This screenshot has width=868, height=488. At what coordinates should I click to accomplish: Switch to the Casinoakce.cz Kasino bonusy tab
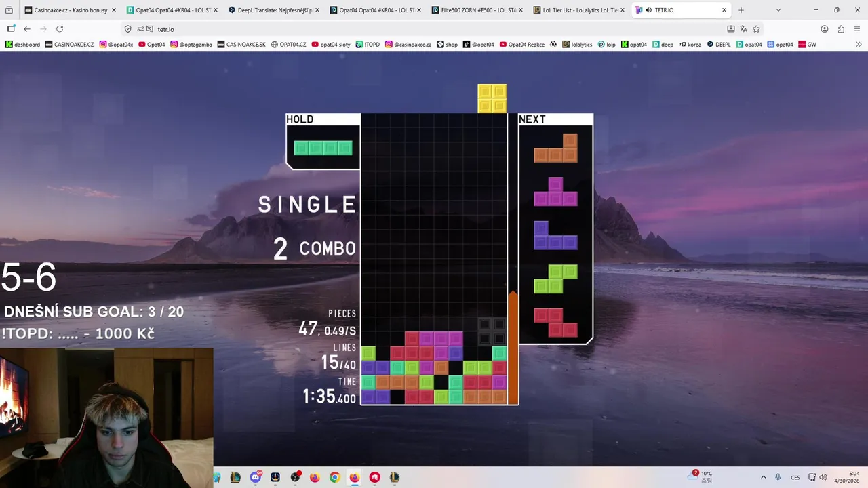(x=71, y=10)
